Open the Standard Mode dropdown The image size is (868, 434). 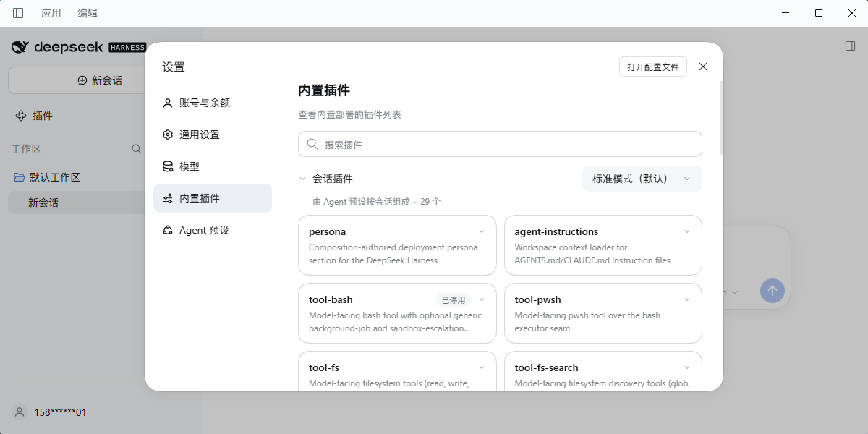click(642, 179)
